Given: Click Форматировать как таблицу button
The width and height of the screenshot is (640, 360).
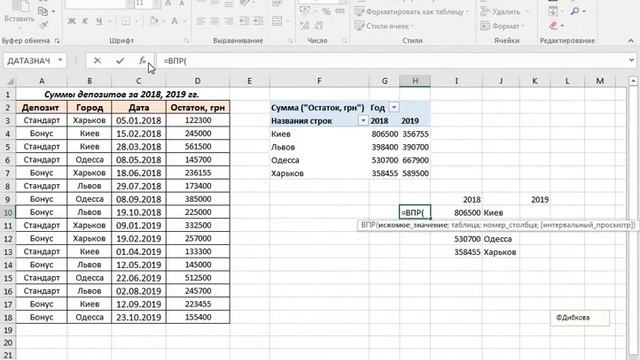Looking at the screenshot, I should [x=411, y=12].
